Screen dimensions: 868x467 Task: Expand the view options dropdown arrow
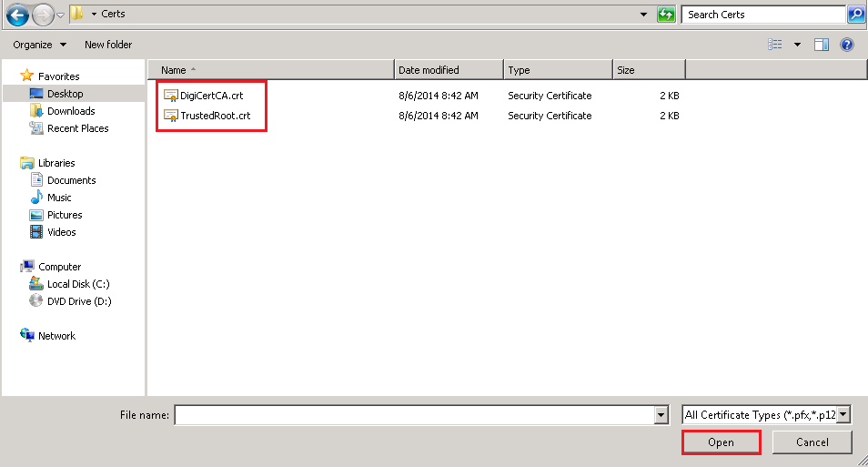(x=798, y=45)
